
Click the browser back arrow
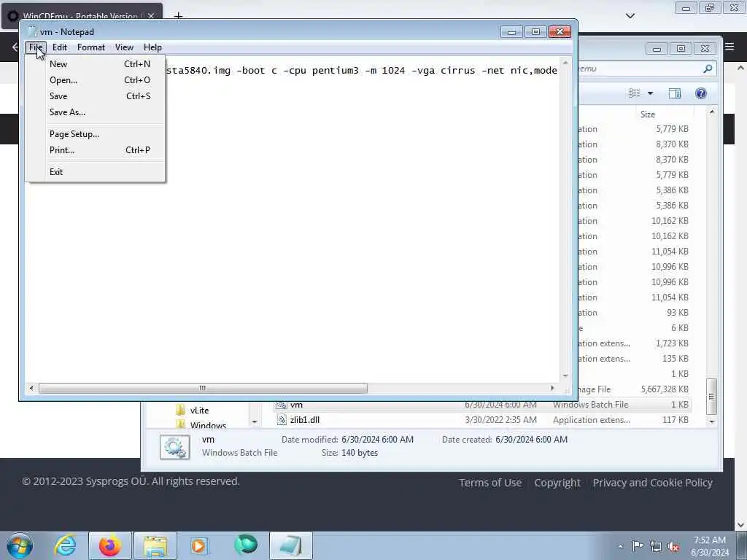pyautogui.click(x=15, y=47)
